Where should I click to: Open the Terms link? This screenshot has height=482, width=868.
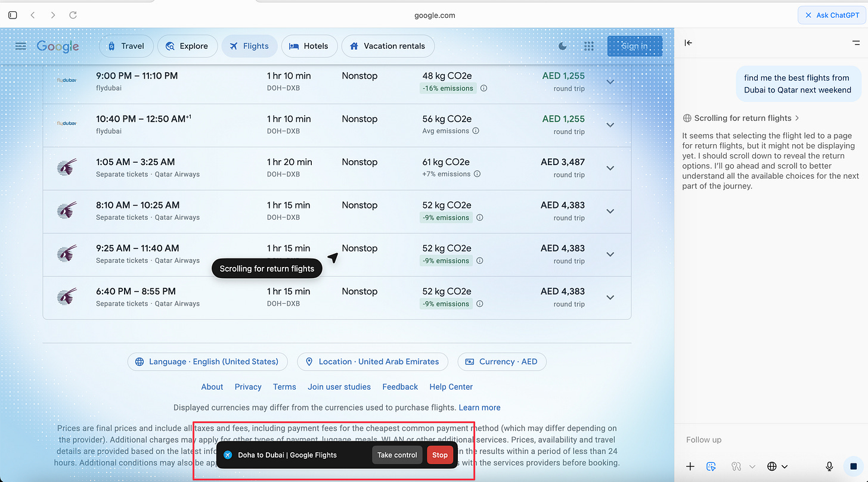tap(284, 387)
